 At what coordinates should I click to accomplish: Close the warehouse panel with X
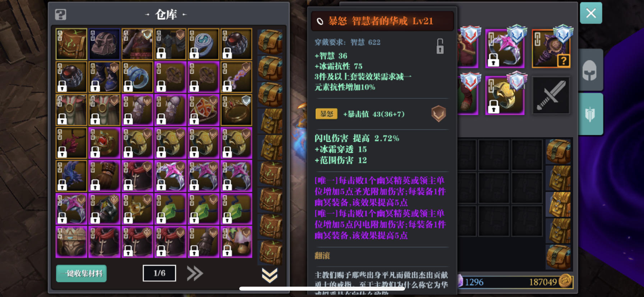click(x=591, y=13)
